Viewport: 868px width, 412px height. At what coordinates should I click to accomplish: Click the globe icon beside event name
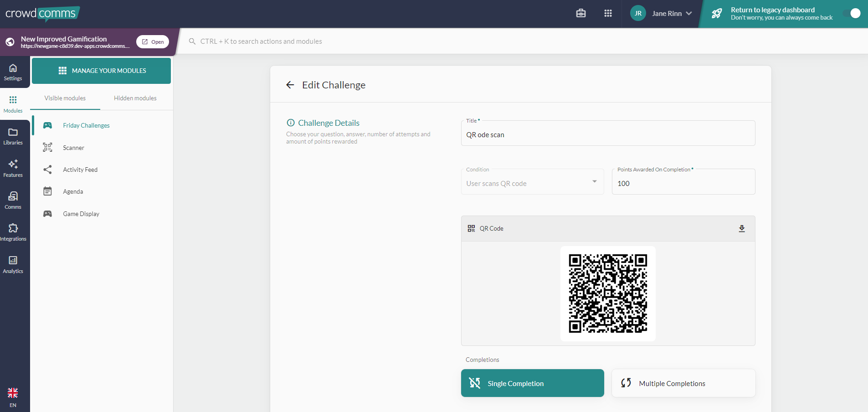(x=10, y=42)
